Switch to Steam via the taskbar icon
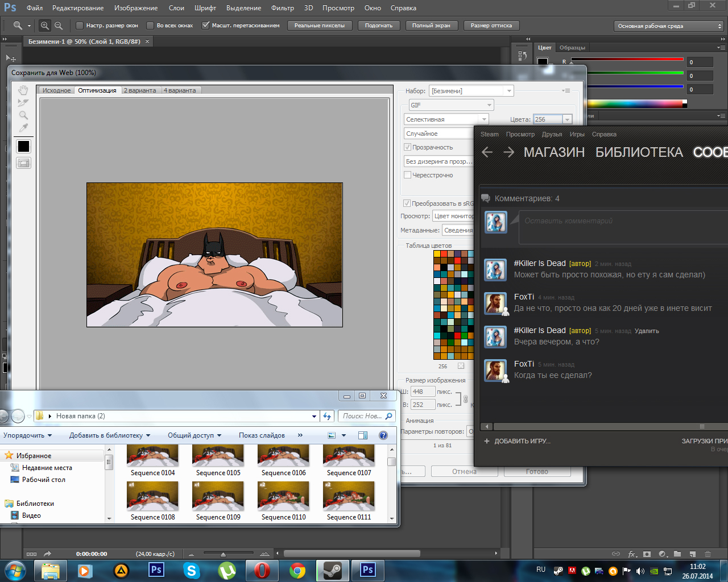 (x=333, y=570)
